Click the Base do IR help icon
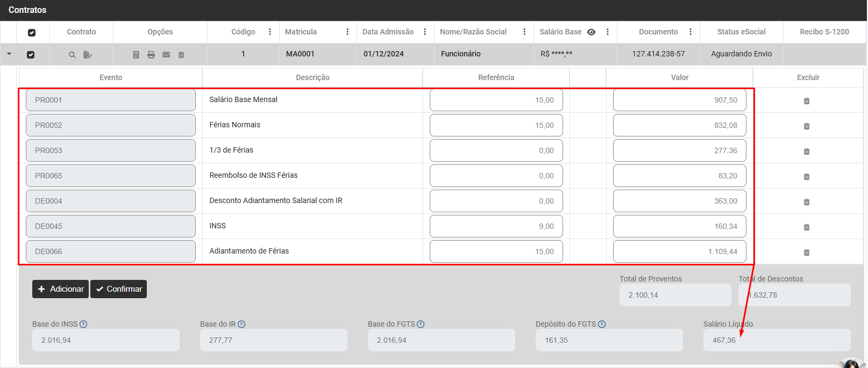This screenshot has height=368, width=868. (x=241, y=324)
